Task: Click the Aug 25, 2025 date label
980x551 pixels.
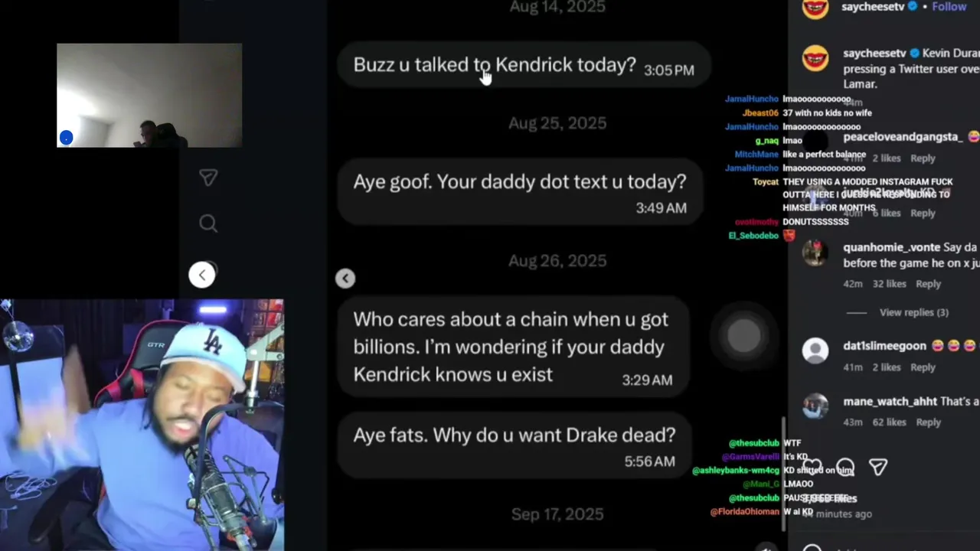Action: pos(557,123)
